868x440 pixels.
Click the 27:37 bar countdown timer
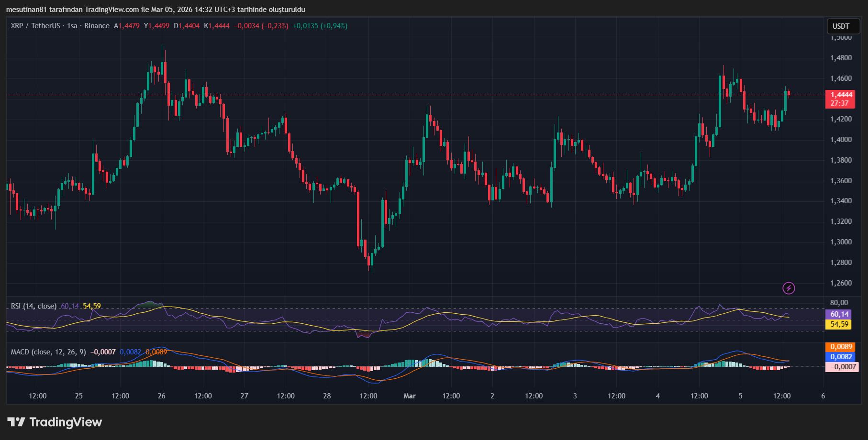840,102
